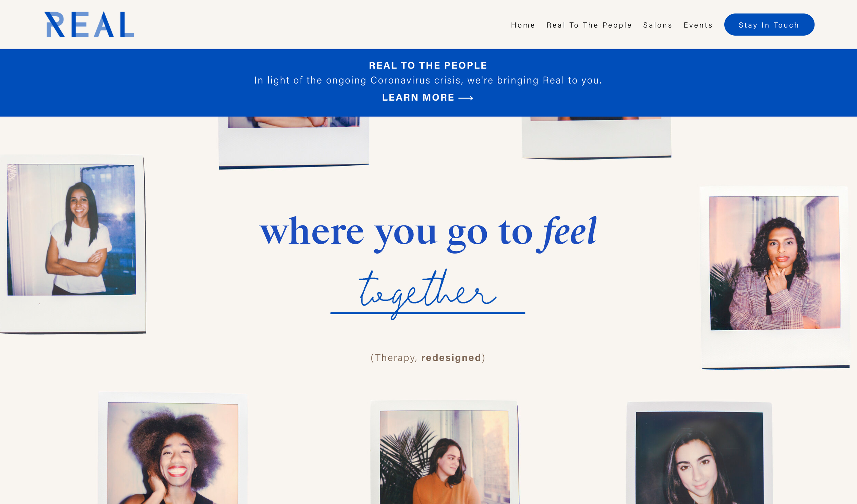857x504 pixels.
Task: Open polaroid of woman in orange sweater
Action: (x=445, y=452)
